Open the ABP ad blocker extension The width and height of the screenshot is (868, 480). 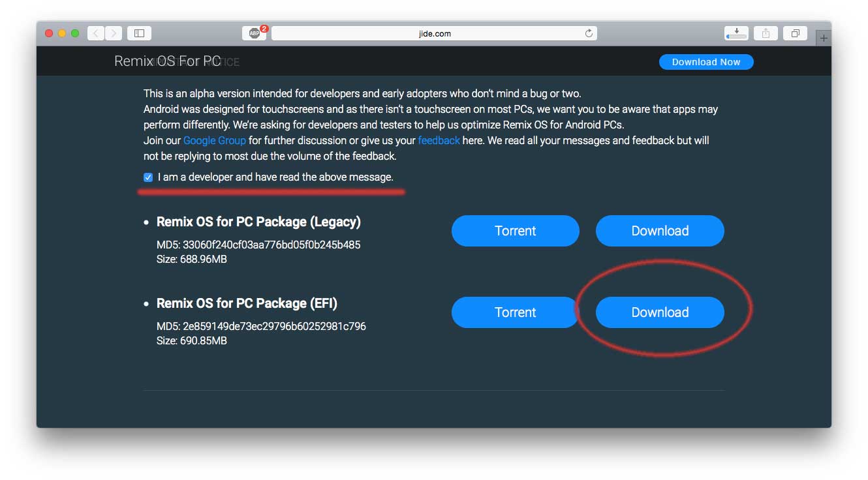click(255, 33)
